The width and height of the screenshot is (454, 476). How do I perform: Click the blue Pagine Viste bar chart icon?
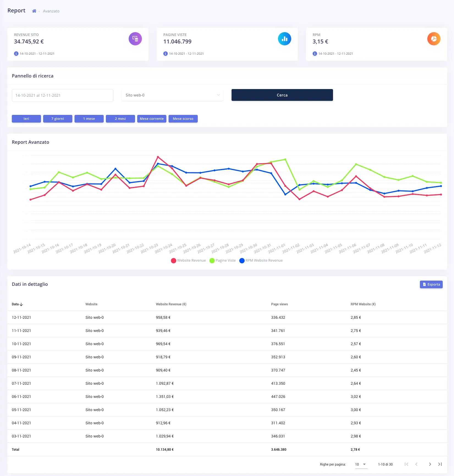point(285,39)
